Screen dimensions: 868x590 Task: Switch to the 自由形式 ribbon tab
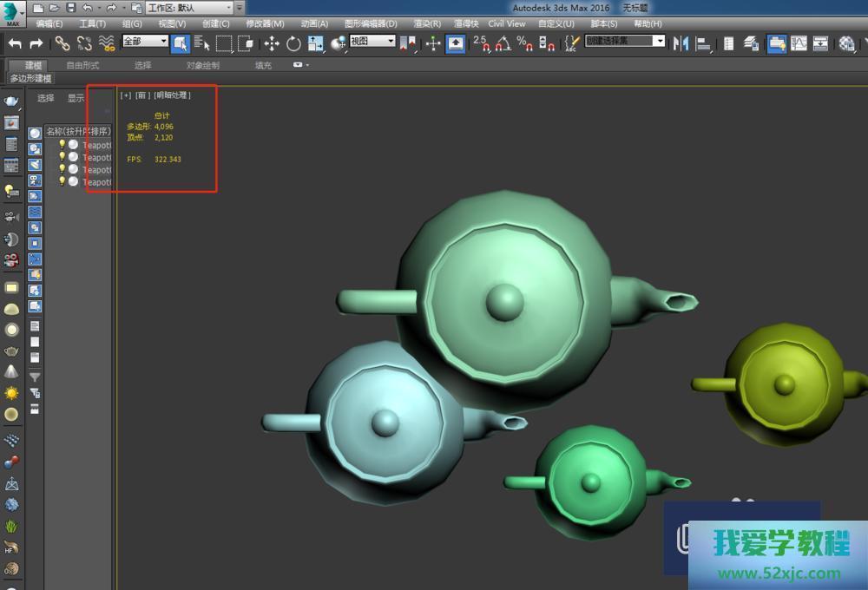(x=82, y=65)
